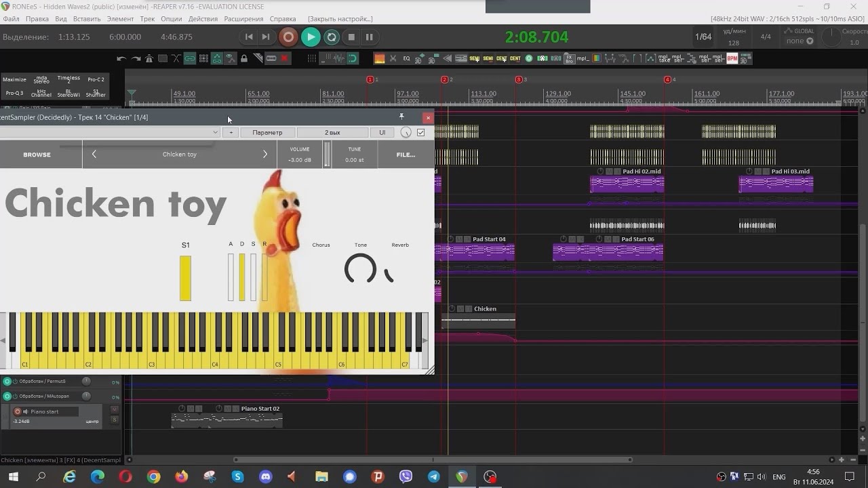
Task: Open Firefox from the Windows taskbar
Action: point(182,477)
